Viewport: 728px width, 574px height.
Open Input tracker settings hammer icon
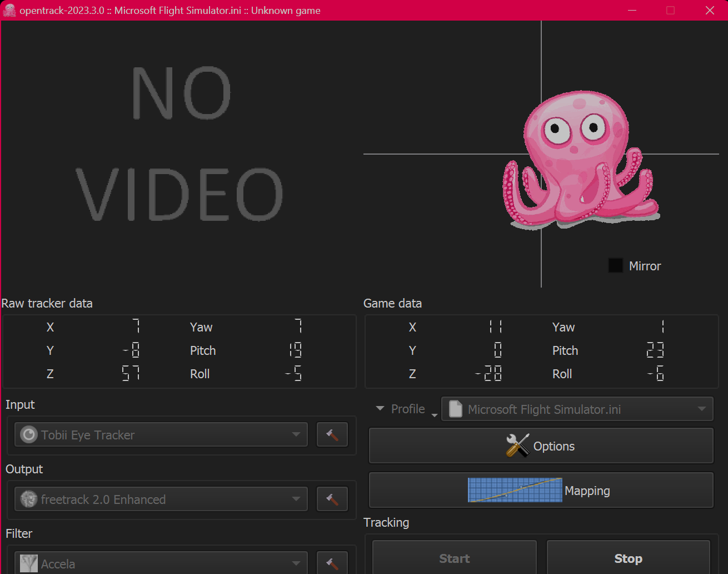click(332, 435)
